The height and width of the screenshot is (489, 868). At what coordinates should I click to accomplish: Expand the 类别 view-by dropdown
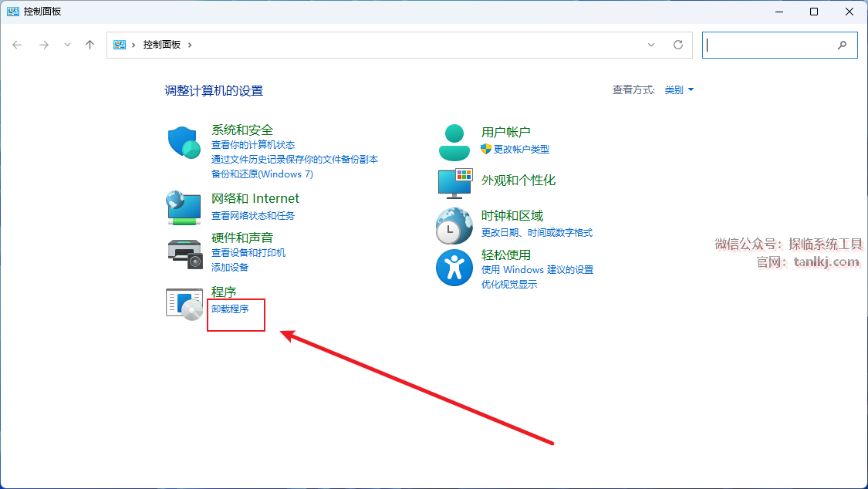pyautogui.click(x=680, y=90)
